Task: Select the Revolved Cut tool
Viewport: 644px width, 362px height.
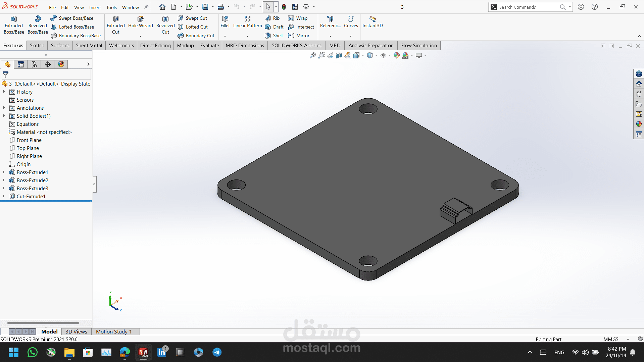Action: [165, 25]
